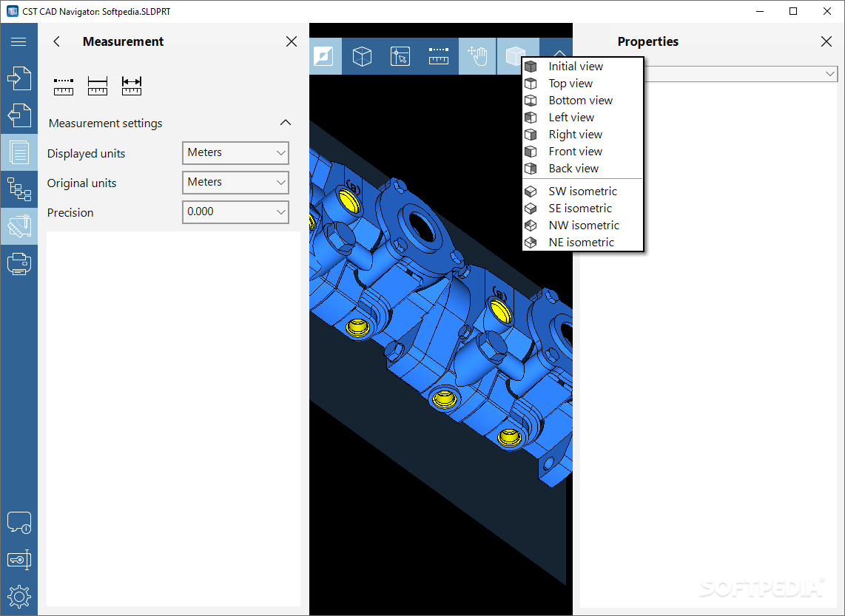Open the Precision dropdown
The image size is (845, 616).
(x=235, y=212)
